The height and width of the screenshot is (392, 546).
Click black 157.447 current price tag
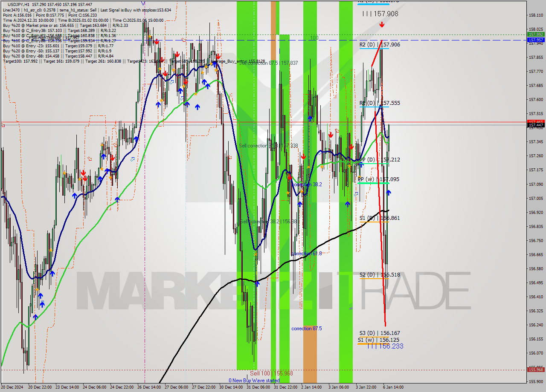(x=536, y=125)
